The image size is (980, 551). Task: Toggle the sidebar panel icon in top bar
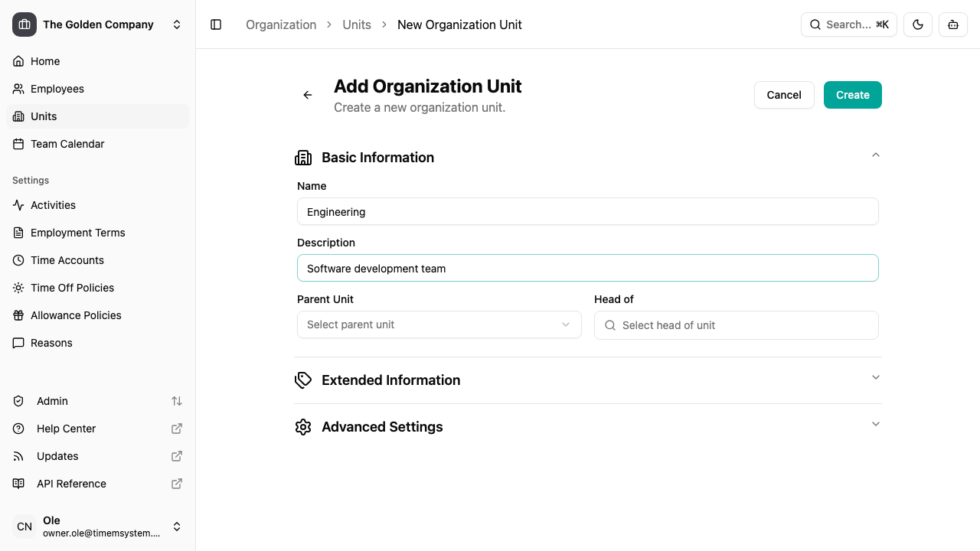tap(216, 24)
